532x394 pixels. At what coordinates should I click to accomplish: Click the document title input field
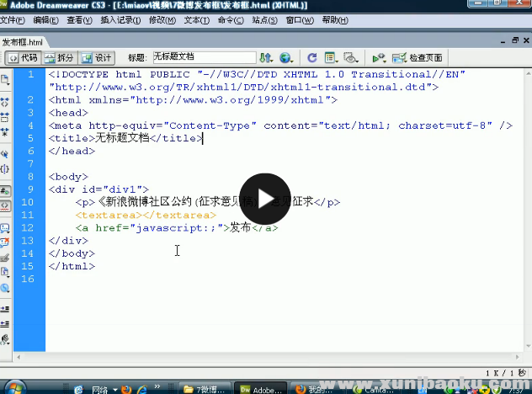pyautogui.click(x=202, y=57)
